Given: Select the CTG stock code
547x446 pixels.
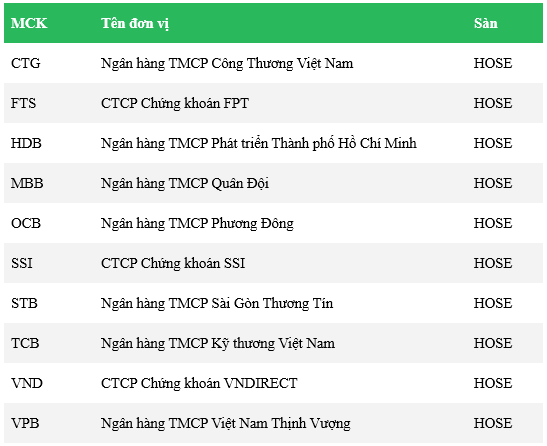Looking at the screenshot, I should pos(25,63).
